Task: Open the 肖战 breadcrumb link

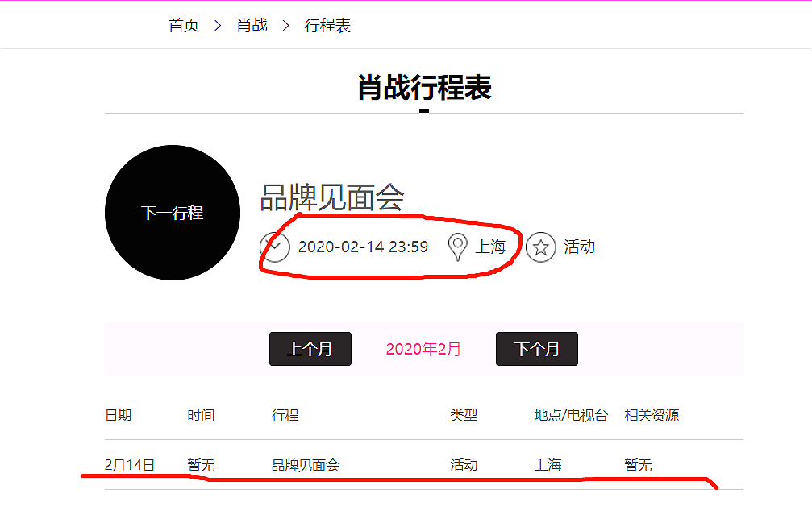Action: [252, 25]
